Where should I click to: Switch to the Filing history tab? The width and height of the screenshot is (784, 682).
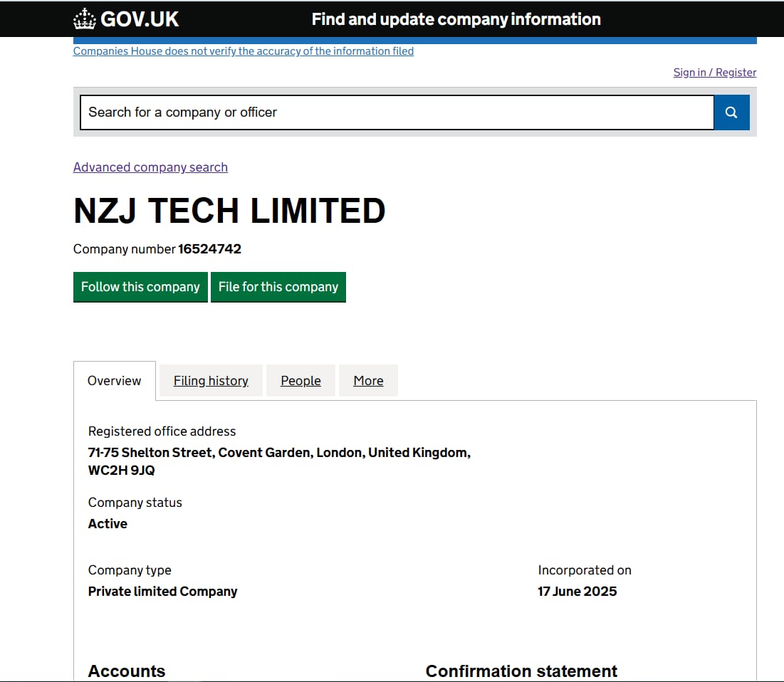point(211,381)
